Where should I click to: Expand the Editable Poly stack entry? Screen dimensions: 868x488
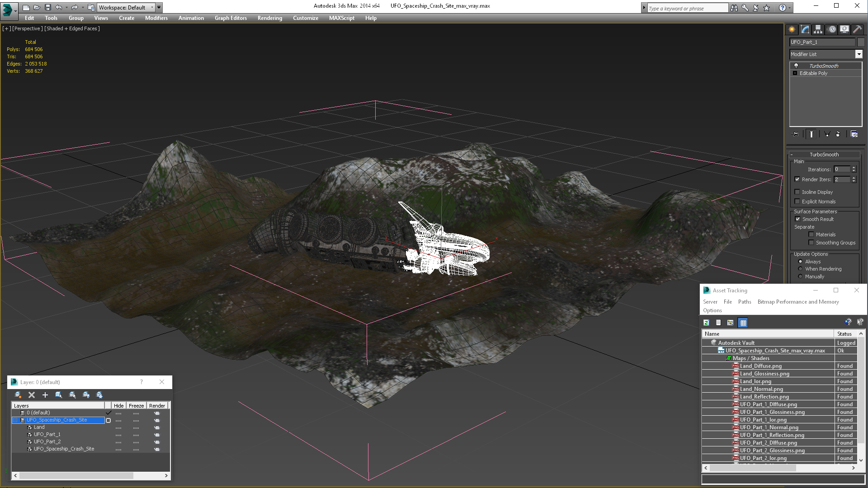coord(795,73)
